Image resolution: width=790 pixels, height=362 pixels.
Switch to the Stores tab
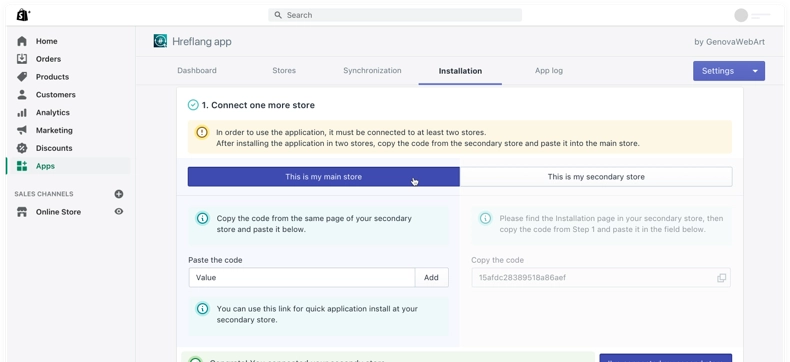pos(284,70)
